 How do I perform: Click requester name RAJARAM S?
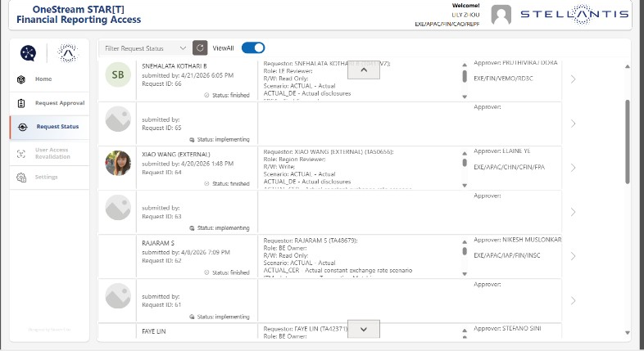[158, 243]
